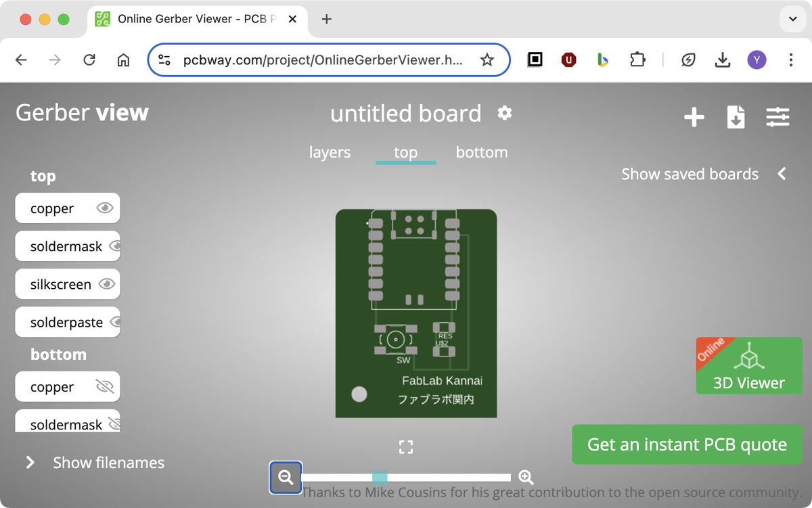Click the untitled board title
The image size is (812, 508).
406,113
